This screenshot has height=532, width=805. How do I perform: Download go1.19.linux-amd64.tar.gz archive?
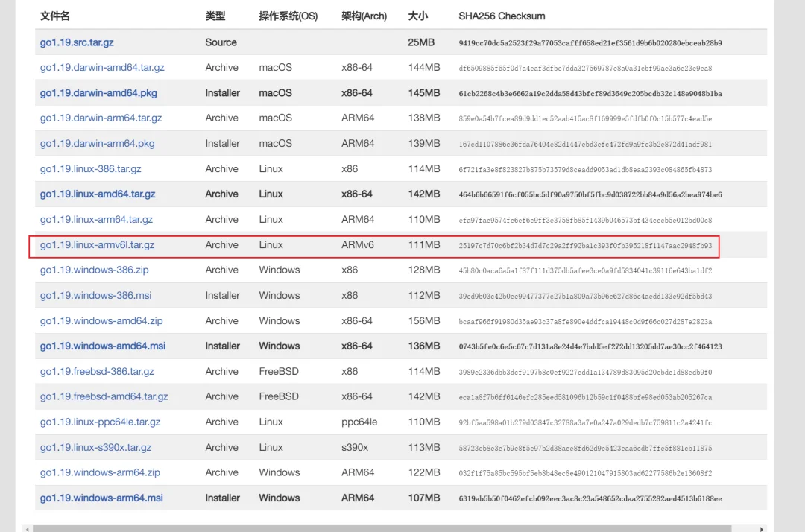(98, 194)
